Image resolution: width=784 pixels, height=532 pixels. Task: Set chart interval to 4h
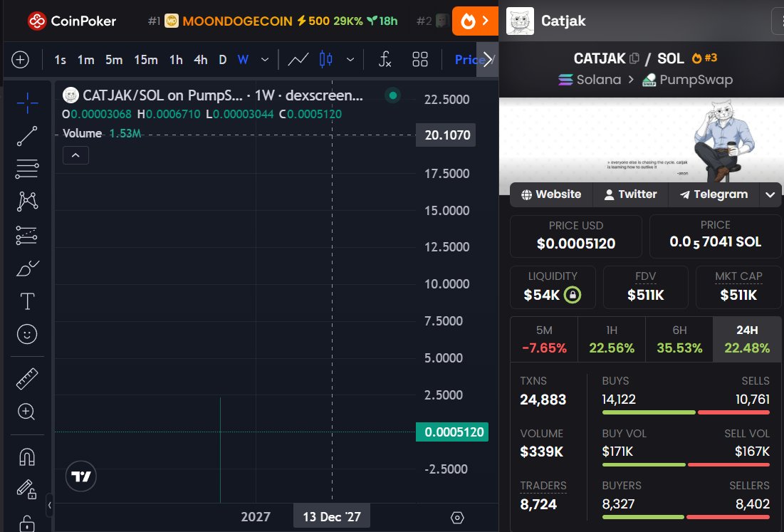(x=201, y=60)
